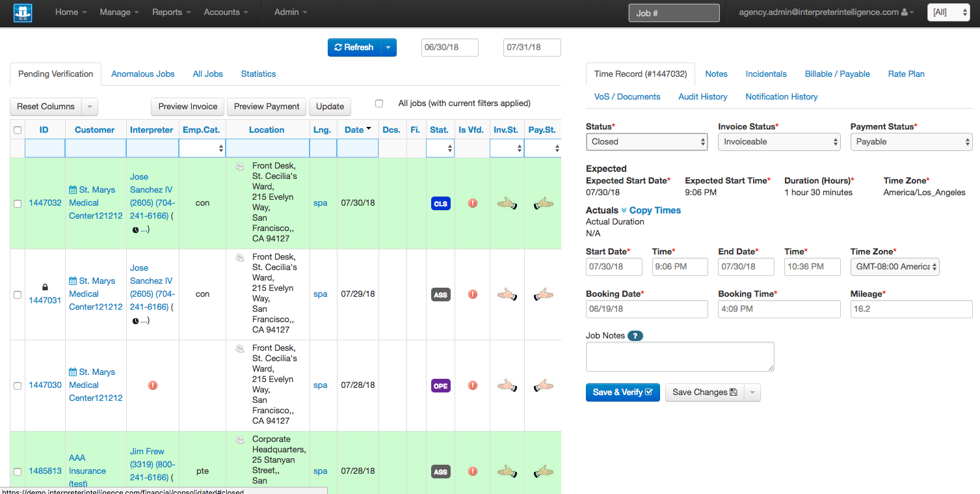Click the CLS status badge for job 1447032

pyautogui.click(x=440, y=204)
